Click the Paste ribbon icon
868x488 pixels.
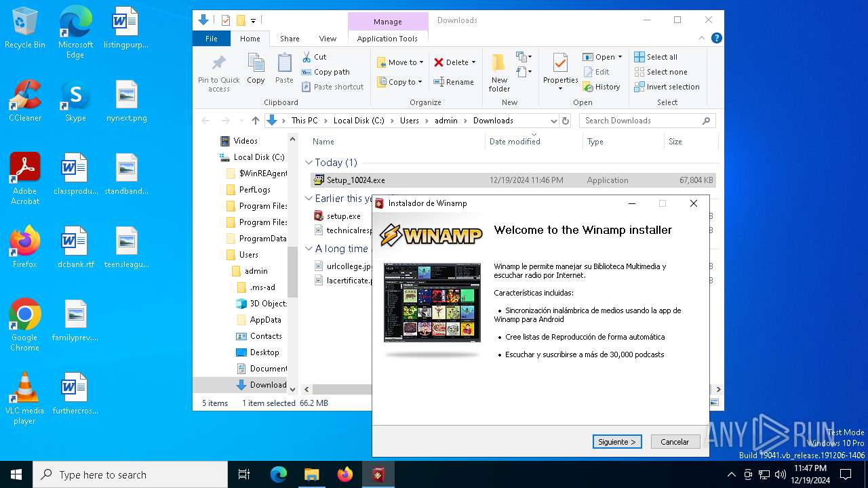tap(284, 64)
